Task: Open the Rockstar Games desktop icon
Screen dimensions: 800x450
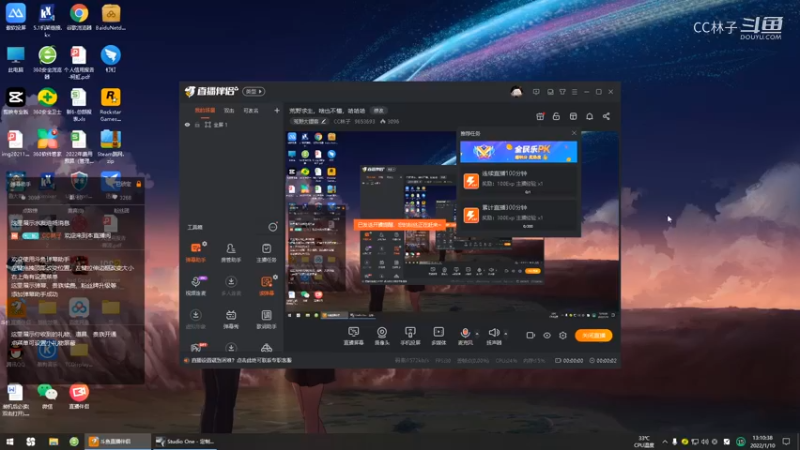Action: [111, 105]
